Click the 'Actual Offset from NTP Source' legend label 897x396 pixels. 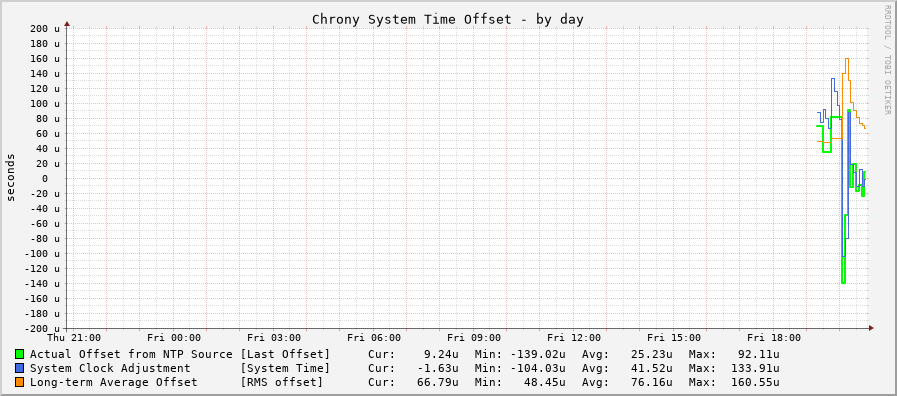[131, 354]
